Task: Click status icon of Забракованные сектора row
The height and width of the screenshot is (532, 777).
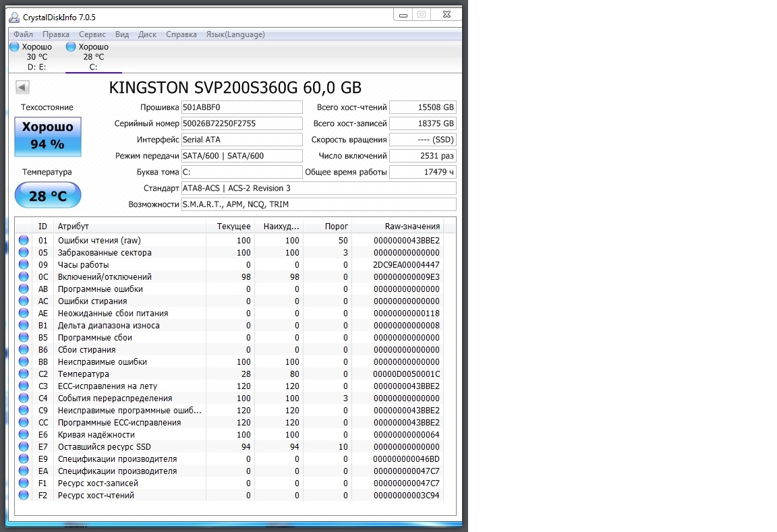Action: [24, 253]
